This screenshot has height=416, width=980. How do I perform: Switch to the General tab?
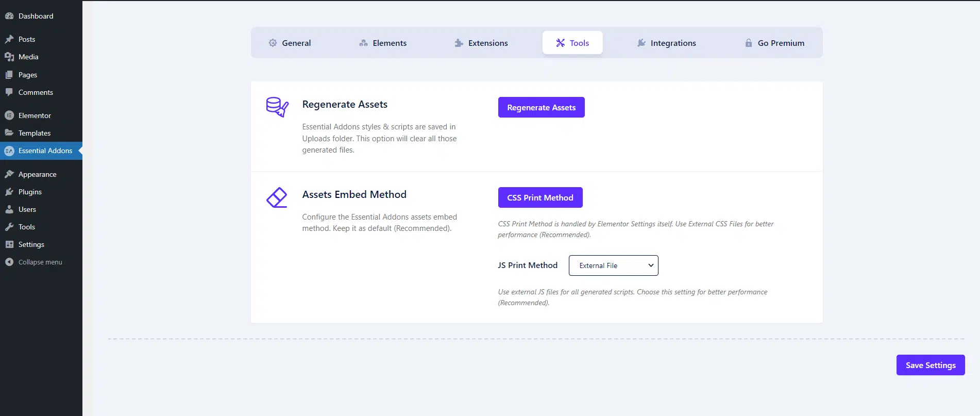(x=290, y=43)
